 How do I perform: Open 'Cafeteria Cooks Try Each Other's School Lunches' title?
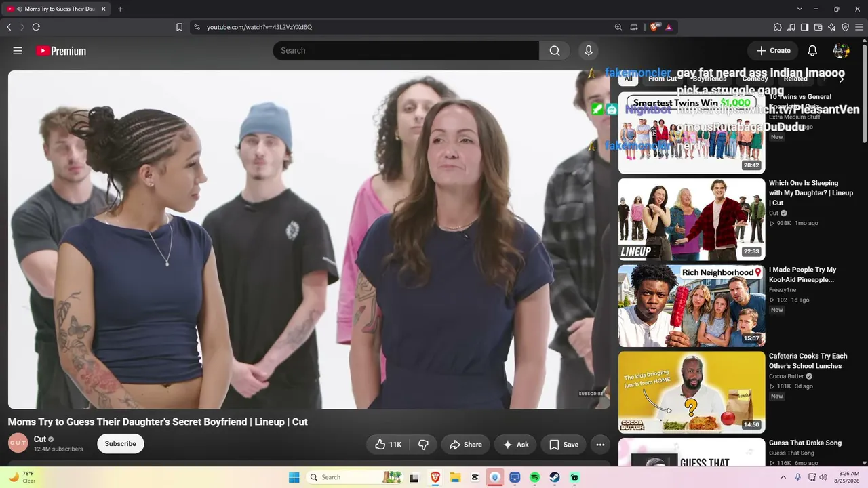[x=808, y=361]
